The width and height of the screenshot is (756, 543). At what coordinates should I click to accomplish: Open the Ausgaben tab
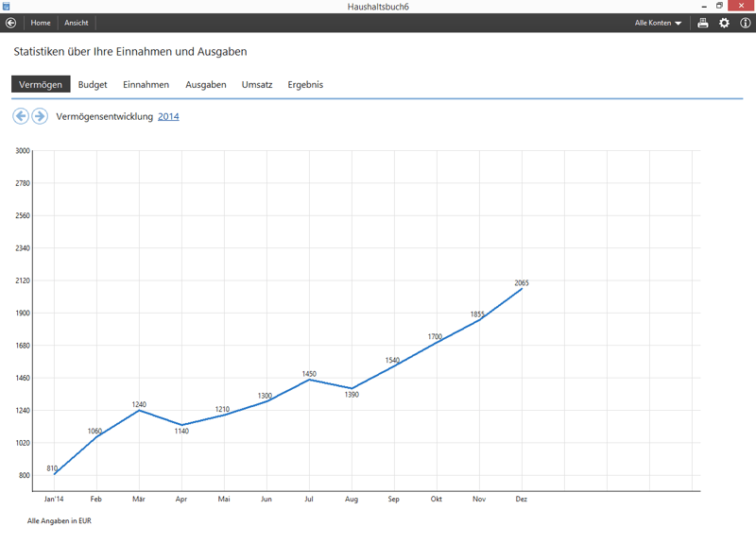tap(205, 84)
